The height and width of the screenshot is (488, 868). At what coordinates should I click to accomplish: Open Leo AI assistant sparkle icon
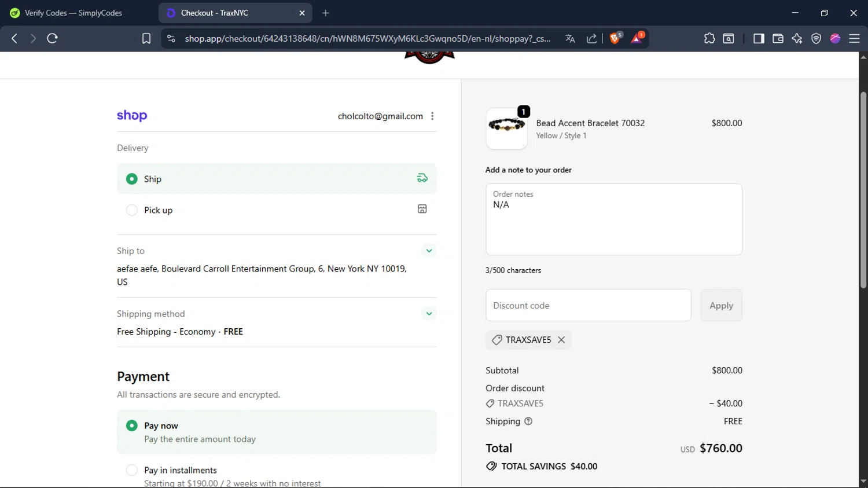point(797,38)
